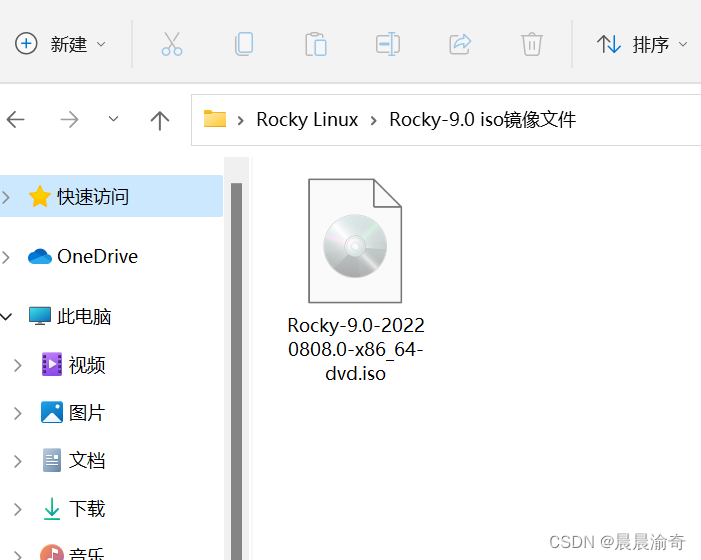Select 音乐 folder in navigation pane
Viewport: 701px width, 560px height.
(x=87, y=554)
